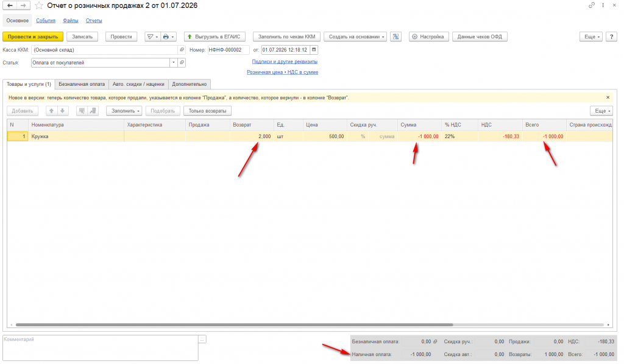Open the table's Еще menu

pos(601,111)
